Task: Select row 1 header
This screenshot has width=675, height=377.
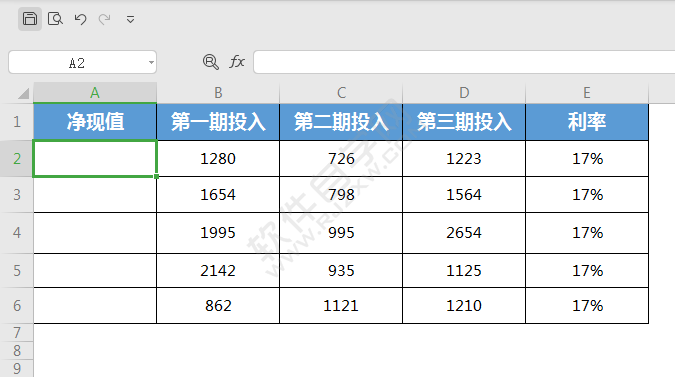Action: (x=17, y=122)
